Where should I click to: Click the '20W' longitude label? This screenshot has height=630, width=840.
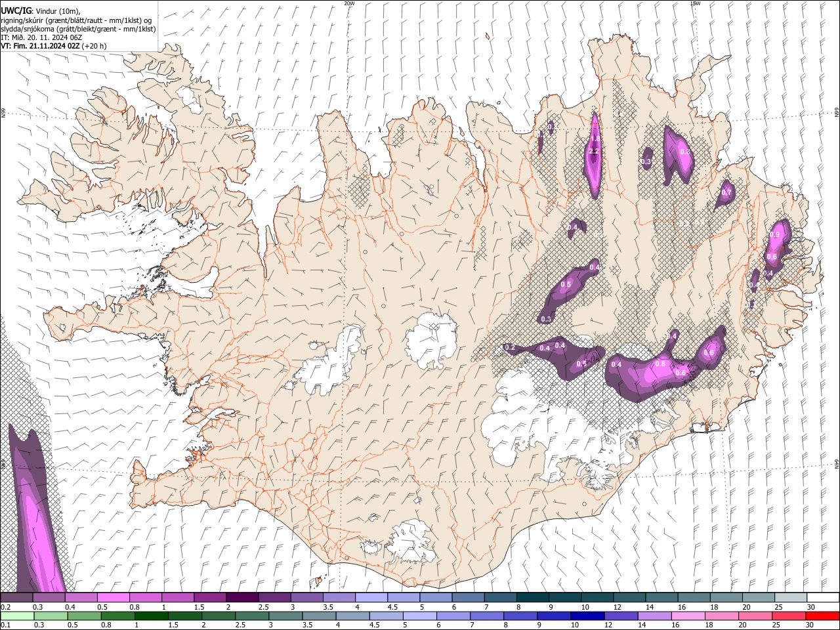tap(350, 3)
